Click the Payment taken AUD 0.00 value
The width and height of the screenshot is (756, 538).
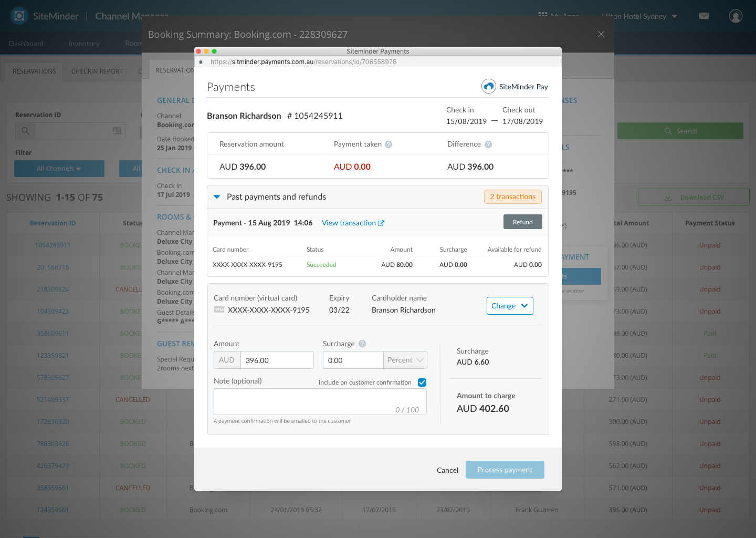click(x=352, y=167)
